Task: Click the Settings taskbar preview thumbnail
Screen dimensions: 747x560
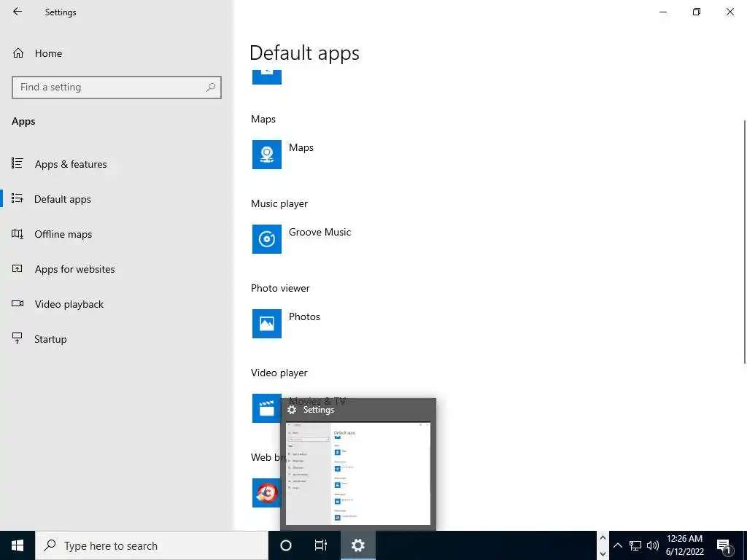Action: (357, 474)
